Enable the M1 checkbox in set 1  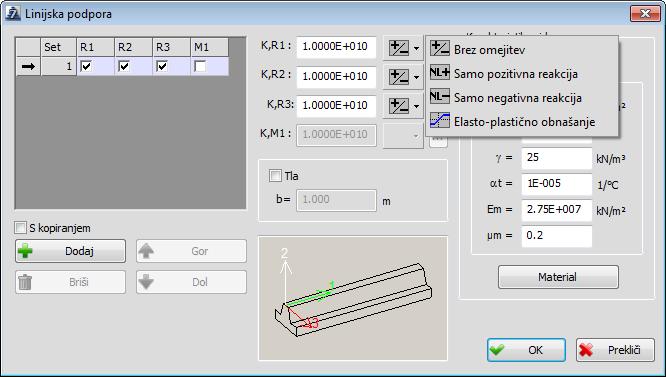pyautogui.click(x=200, y=66)
